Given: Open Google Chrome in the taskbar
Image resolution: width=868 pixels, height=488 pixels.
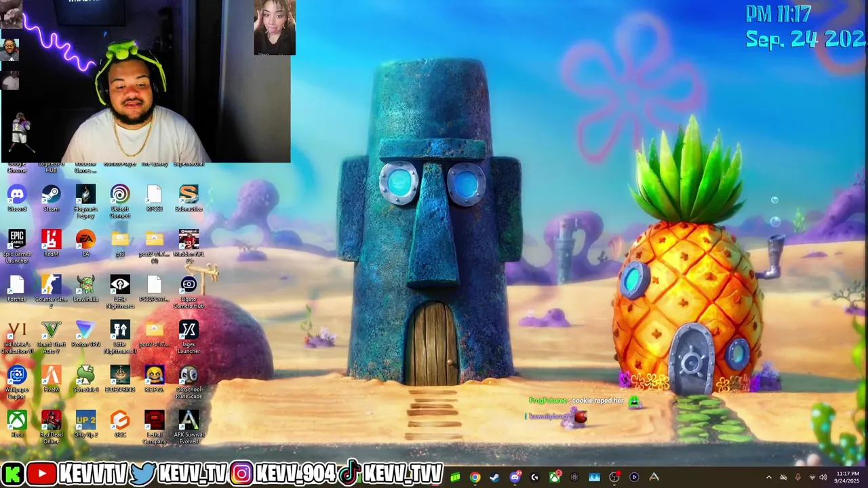Looking at the screenshot, I should point(475,477).
